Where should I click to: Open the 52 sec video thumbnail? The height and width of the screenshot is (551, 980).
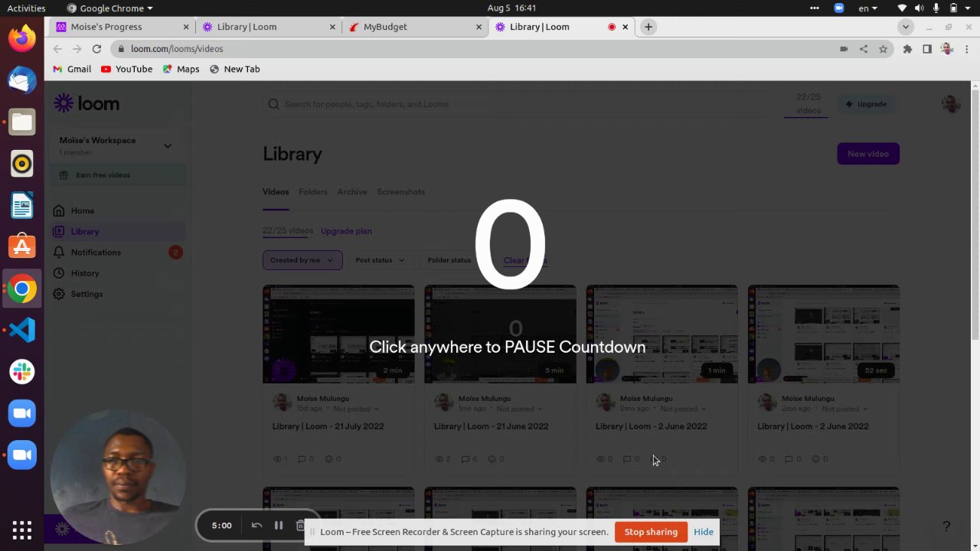pyautogui.click(x=824, y=334)
